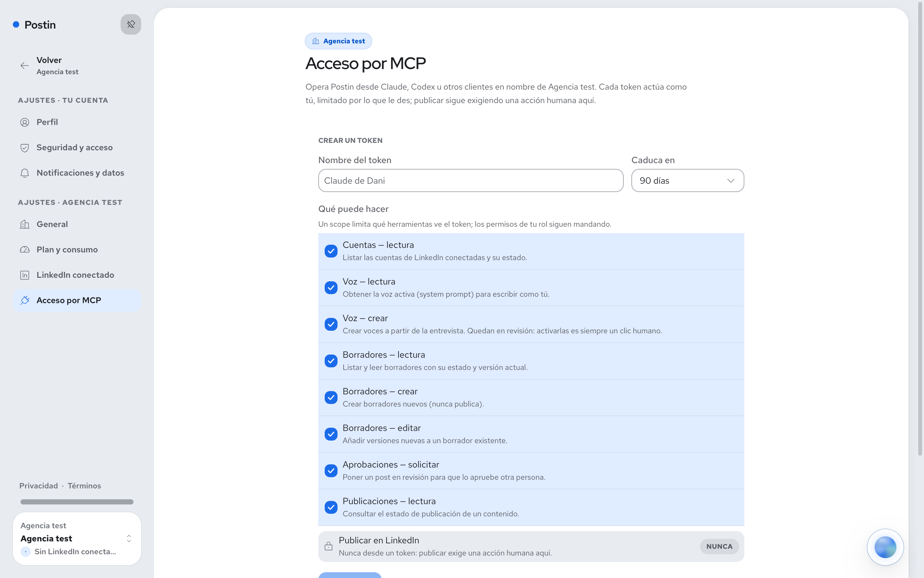924x578 pixels.
Task: Click the Acceso por MCP plug icon
Action: [x=25, y=301]
